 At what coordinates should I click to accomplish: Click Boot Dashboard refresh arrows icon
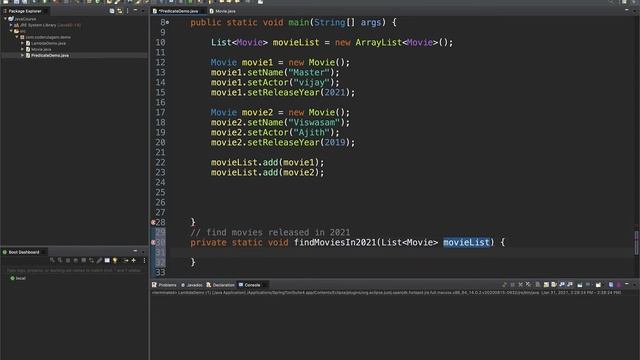tap(91, 260)
